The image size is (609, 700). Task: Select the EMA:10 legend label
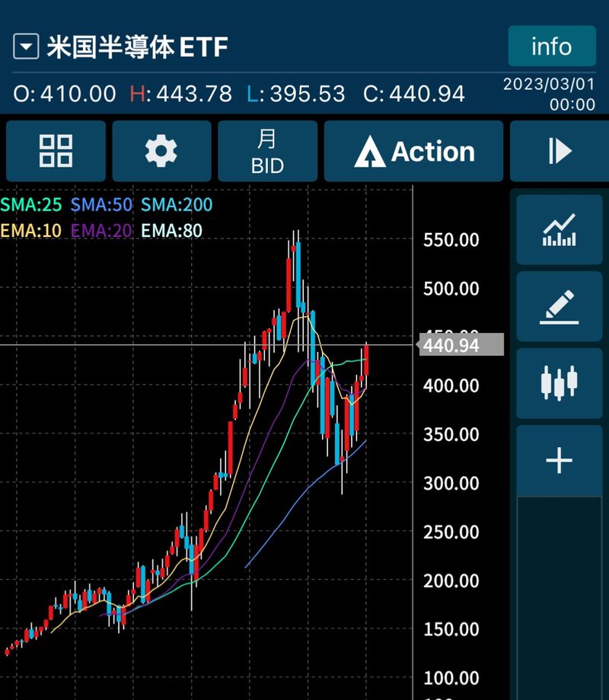[x=31, y=230]
